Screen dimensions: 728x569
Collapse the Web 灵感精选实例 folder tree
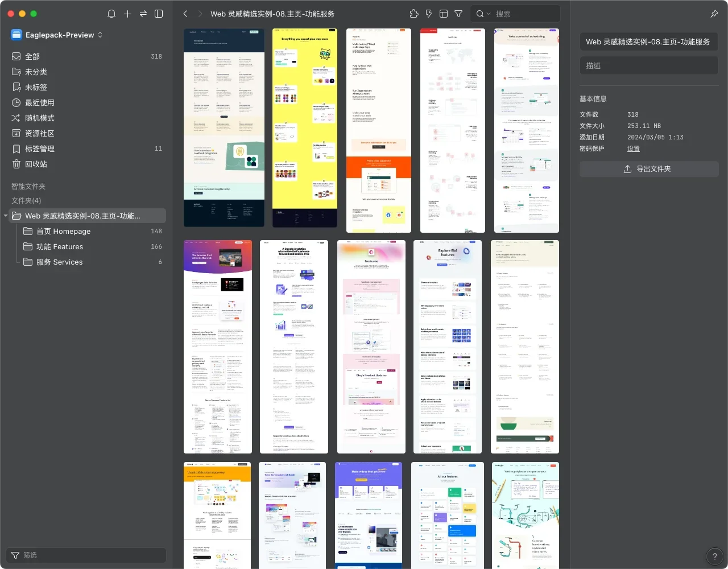pyautogui.click(x=6, y=216)
